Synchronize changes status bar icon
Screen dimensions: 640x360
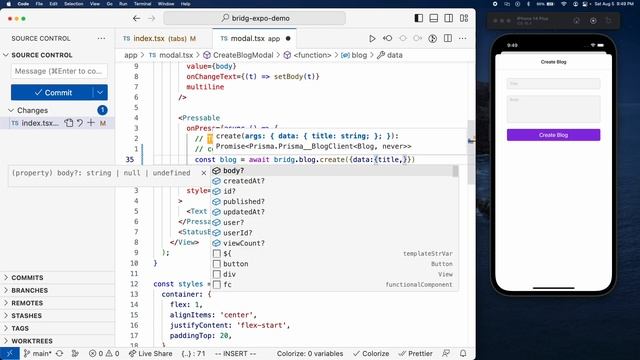pos(60,353)
